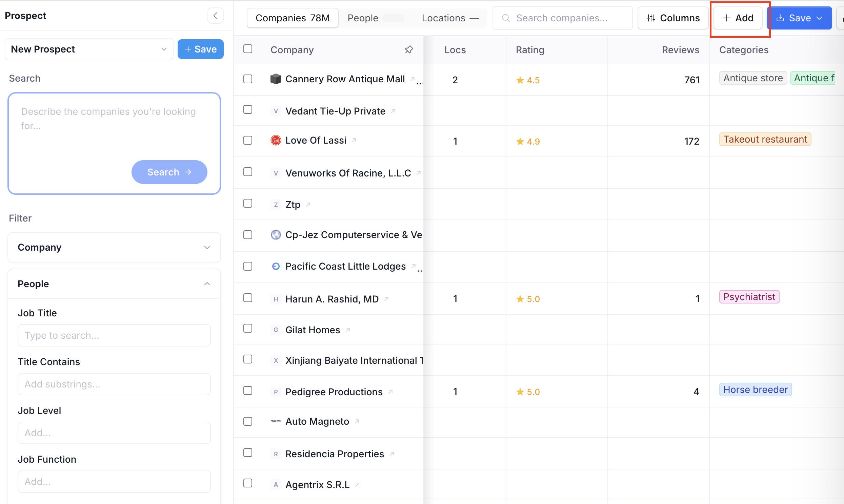
Task: Focus the Search companies field
Action: (x=562, y=18)
